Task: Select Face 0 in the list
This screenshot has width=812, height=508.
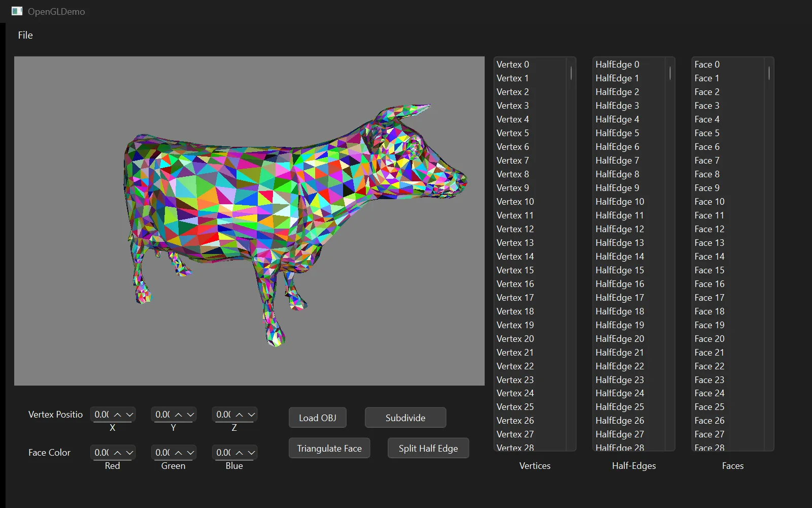Action: click(x=728, y=65)
